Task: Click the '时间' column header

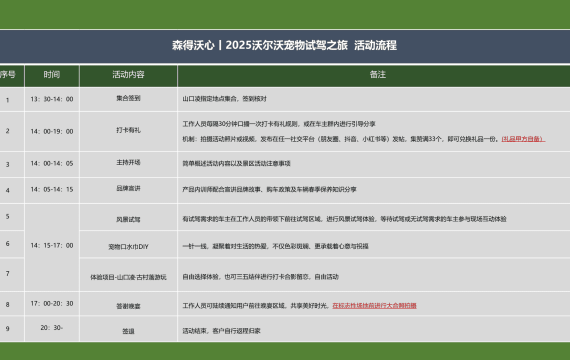Action: pos(52,75)
